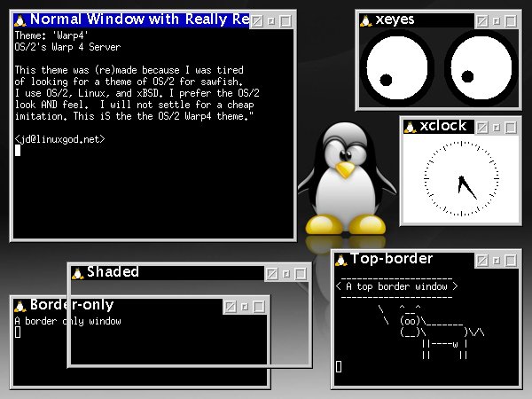Open the penguin window menu of Shaded window
532x399 pixels.
pos(78,273)
